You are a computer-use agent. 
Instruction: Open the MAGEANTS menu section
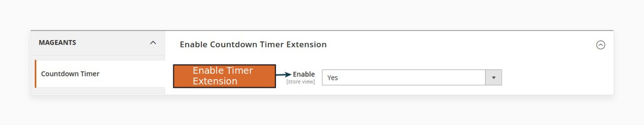[57, 43]
